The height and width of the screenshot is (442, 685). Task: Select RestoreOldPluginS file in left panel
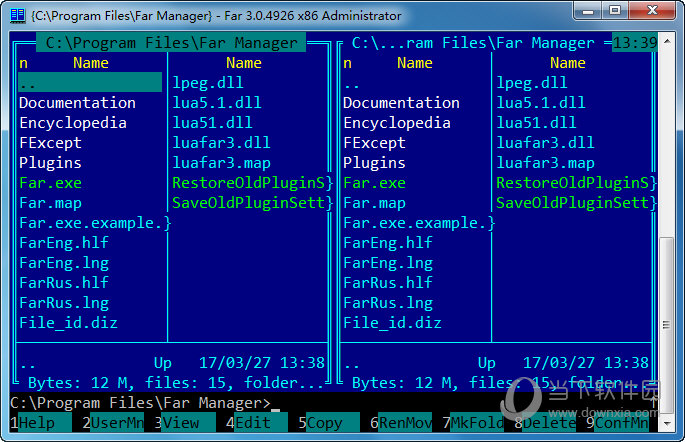[253, 183]
